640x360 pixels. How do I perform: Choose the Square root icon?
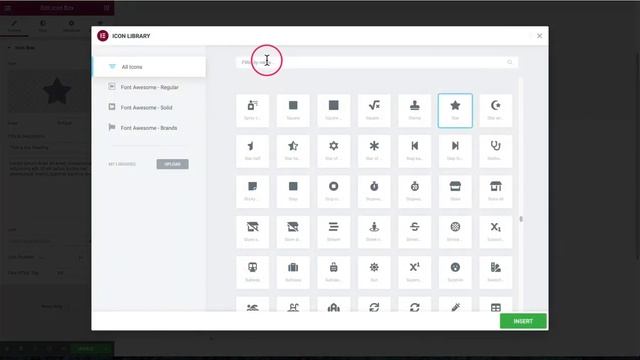tap(374, 110)
